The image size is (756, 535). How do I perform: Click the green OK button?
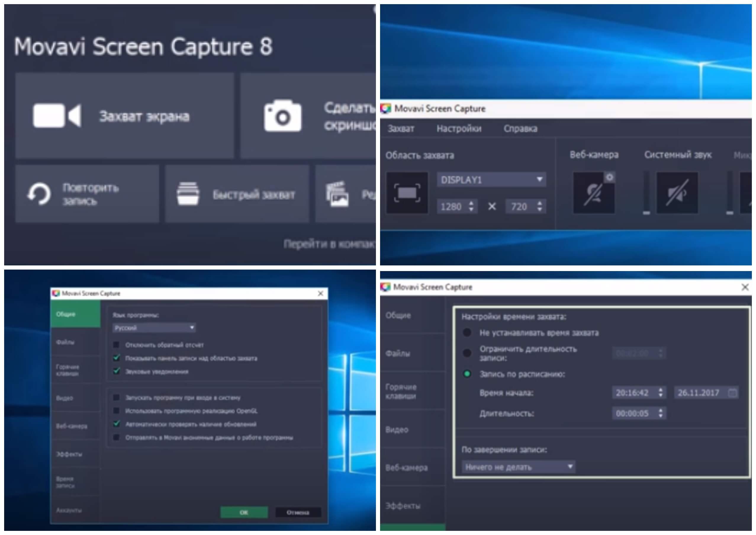244,512
